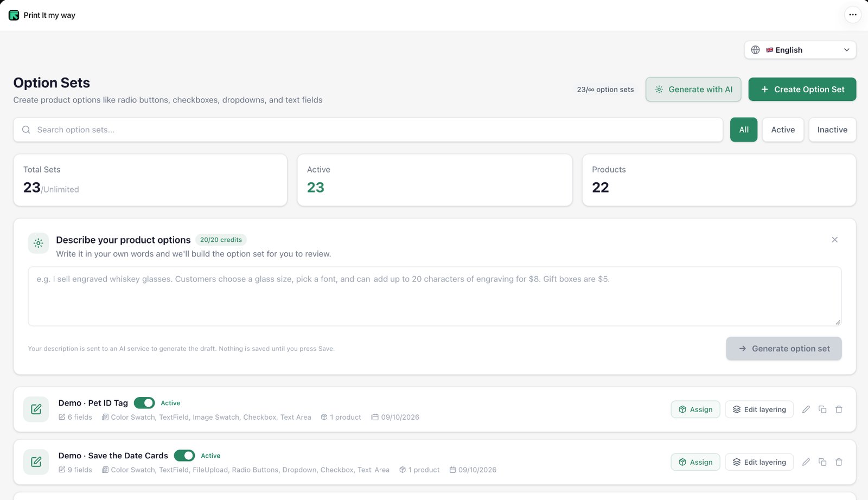Select the Active filter tab
The image size is (868, 500).
click(783, 130)
